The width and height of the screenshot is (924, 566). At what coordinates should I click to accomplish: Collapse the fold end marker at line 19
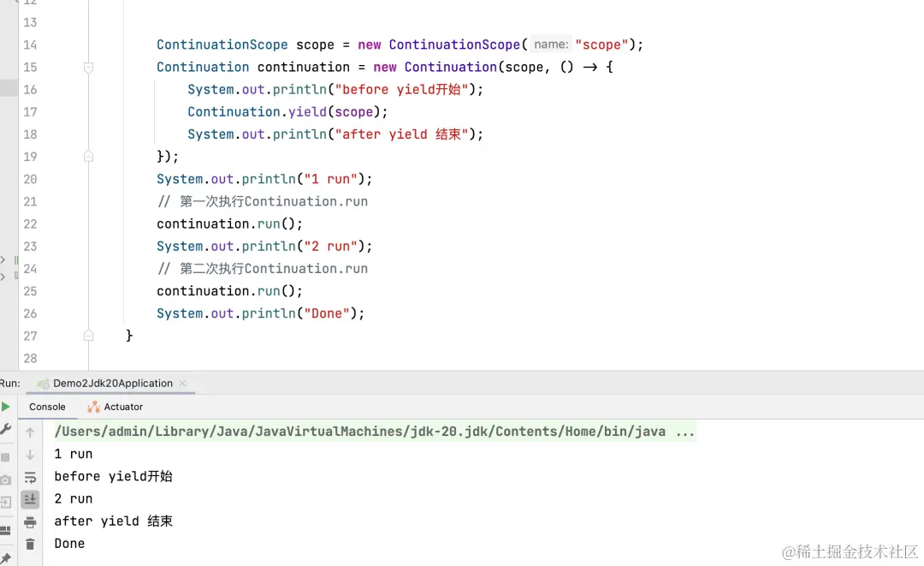88,157
